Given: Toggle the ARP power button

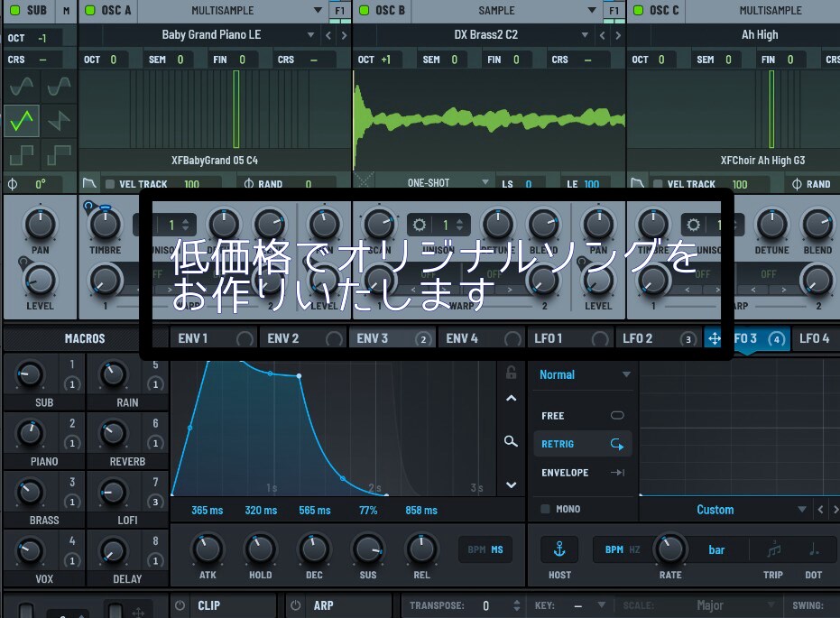Looking at the screenshot, I should 296,605.
